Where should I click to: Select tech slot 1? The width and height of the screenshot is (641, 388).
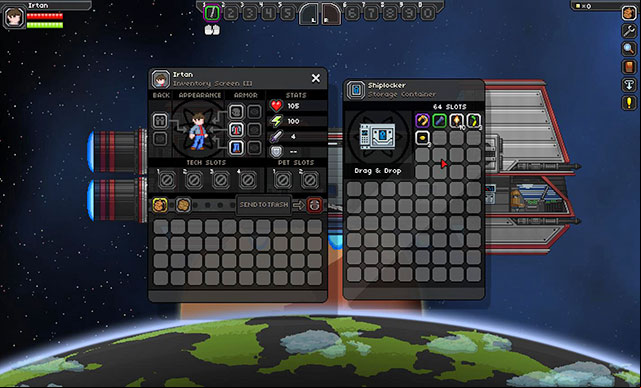point(168,179)
